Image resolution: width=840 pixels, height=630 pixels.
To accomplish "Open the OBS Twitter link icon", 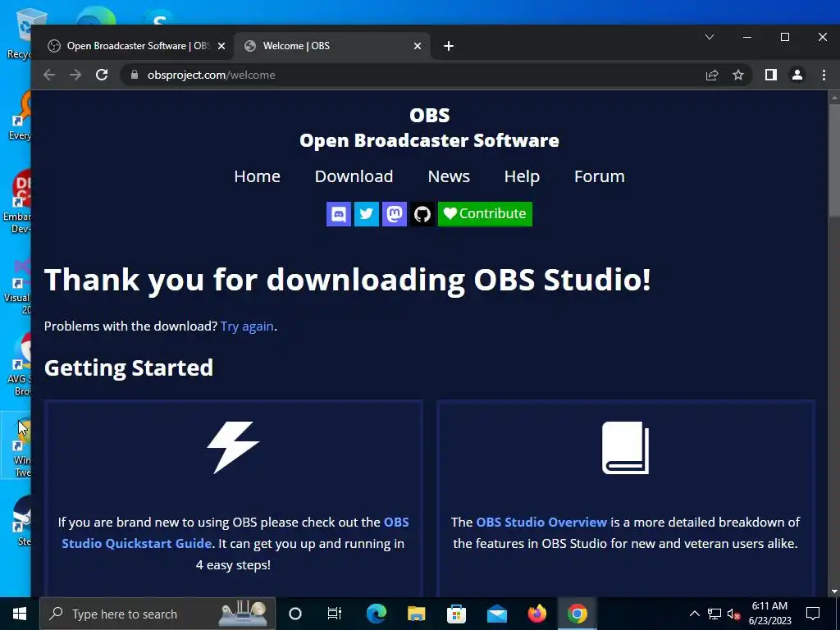I will point(367,214).
